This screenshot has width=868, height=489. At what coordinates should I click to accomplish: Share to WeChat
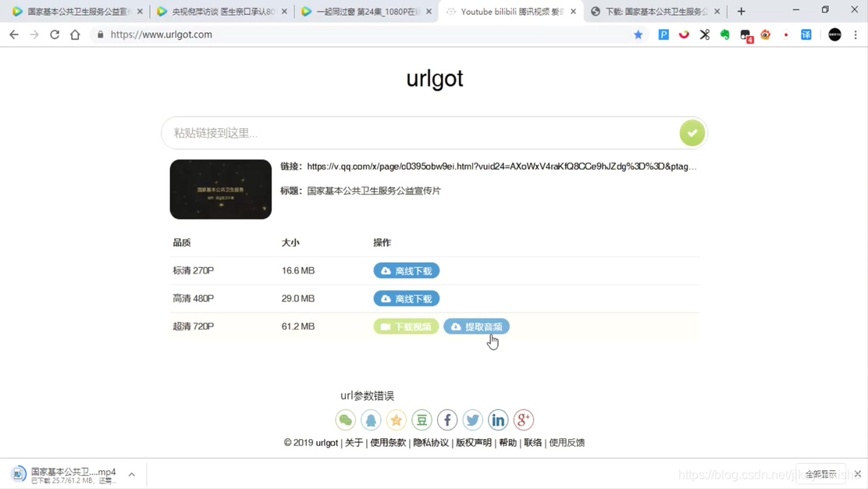pos(346,419)
